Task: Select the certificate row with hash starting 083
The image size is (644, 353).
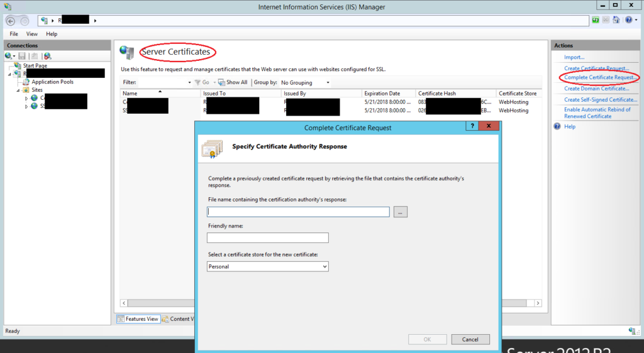Action: (331, 102)
